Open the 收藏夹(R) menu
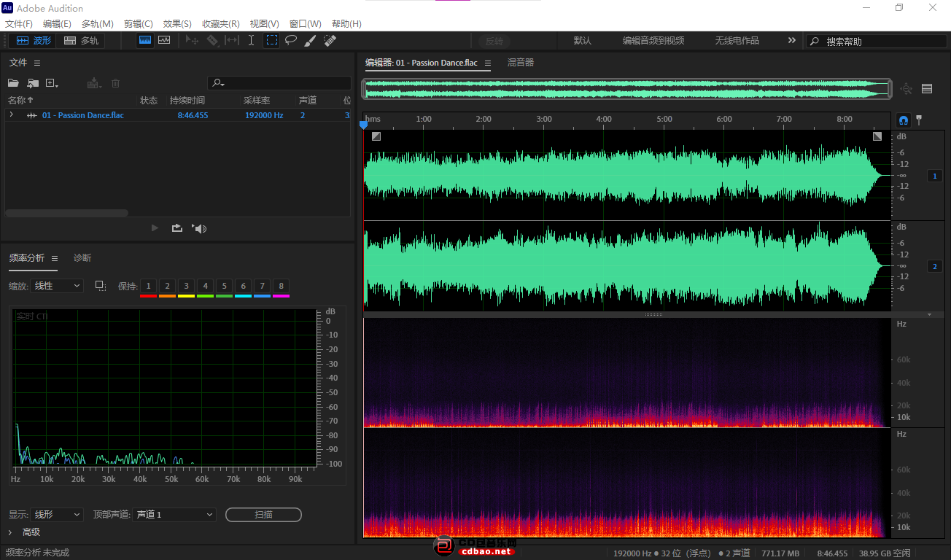The image size is (951, 560). point(221,24)
